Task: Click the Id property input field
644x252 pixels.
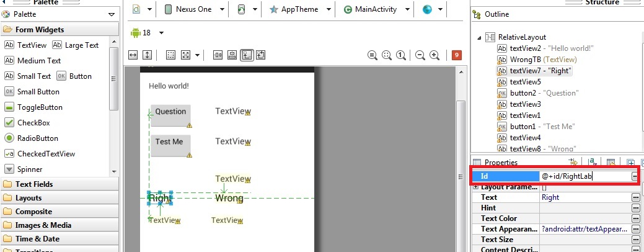Action: 585,176
